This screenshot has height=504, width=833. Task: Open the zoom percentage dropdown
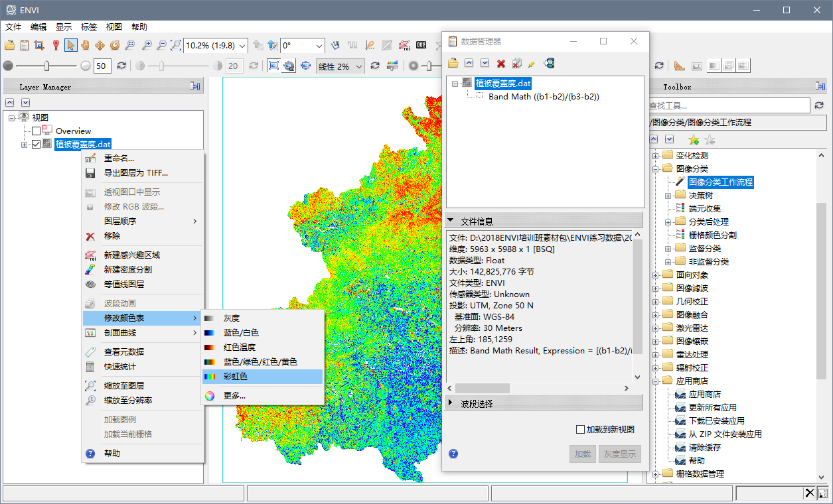242,46
